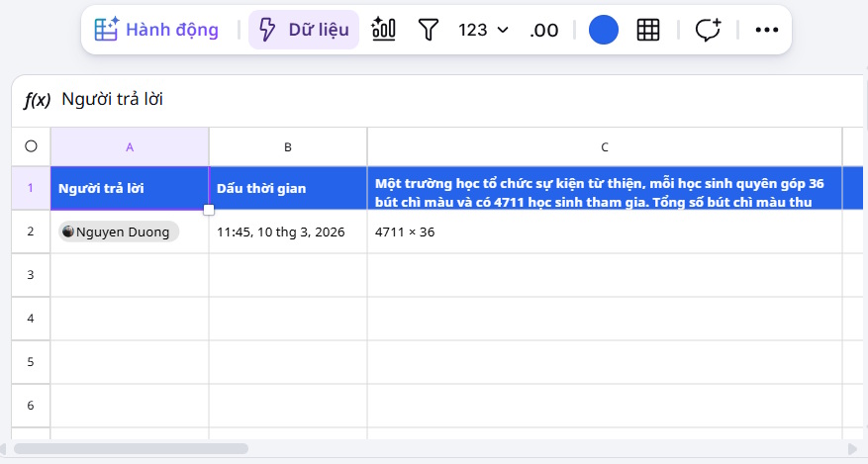Open the filter funnel icon
This screenshot has width=868, height=464.
(428, 30)
